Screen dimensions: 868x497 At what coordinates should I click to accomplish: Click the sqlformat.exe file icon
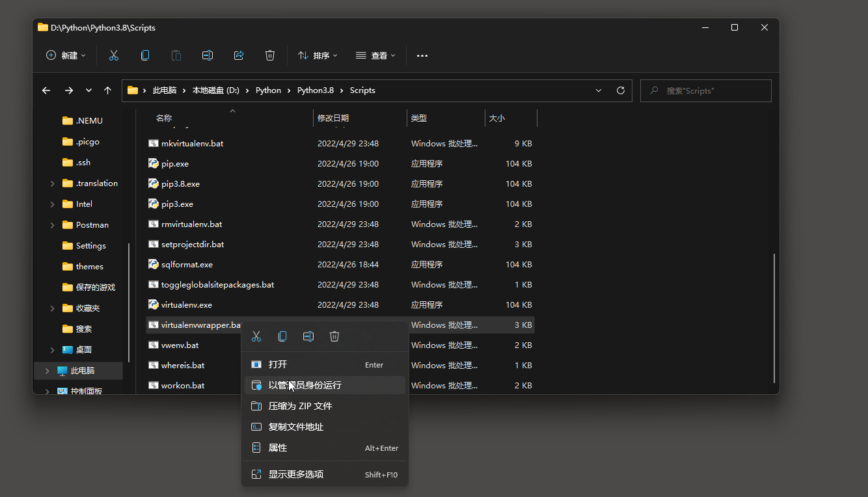[154, 265]
